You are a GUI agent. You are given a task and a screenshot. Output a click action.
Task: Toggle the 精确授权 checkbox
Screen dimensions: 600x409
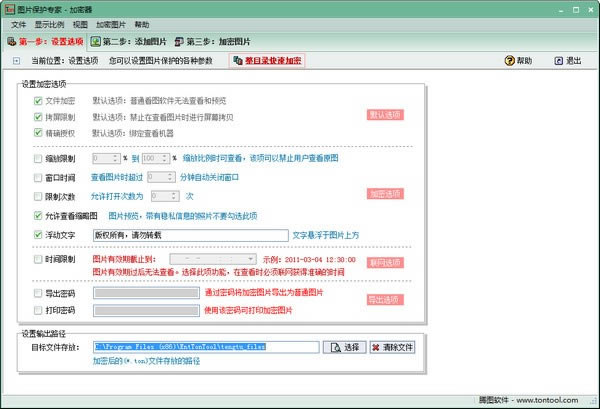(38, 133)
